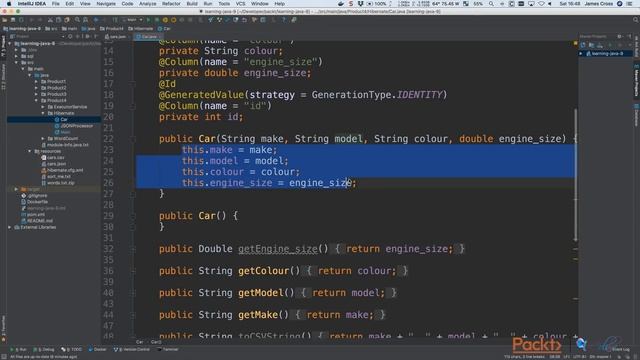Open Dockerfile in the project tree
The height and width of the screenshot is (360, 640).
click(34, 202)
